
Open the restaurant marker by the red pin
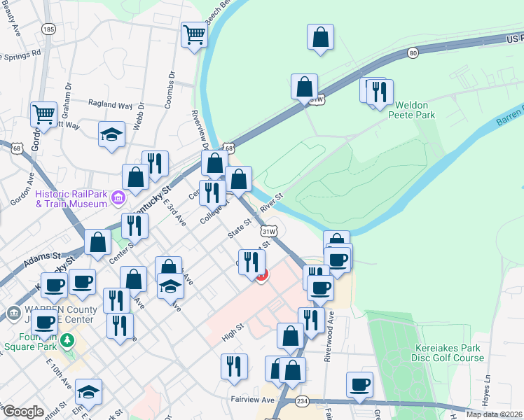pos(252,262)
